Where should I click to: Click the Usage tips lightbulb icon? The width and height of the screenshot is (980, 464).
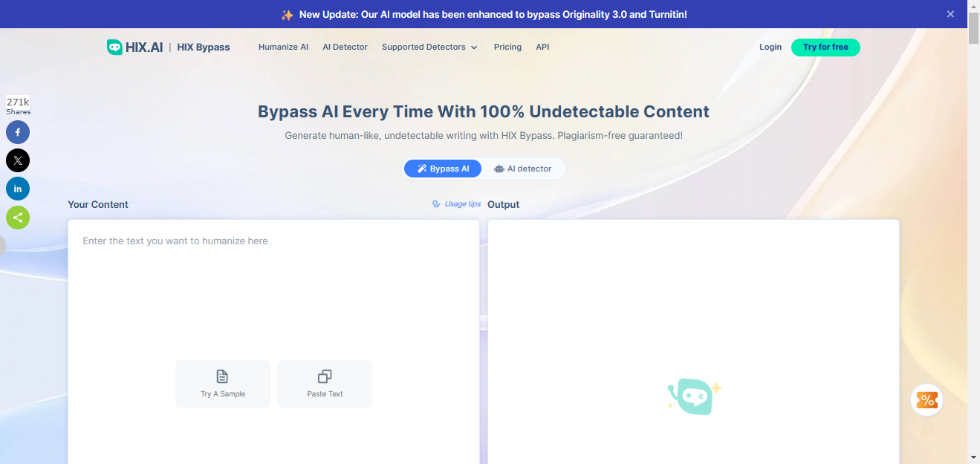437,204
